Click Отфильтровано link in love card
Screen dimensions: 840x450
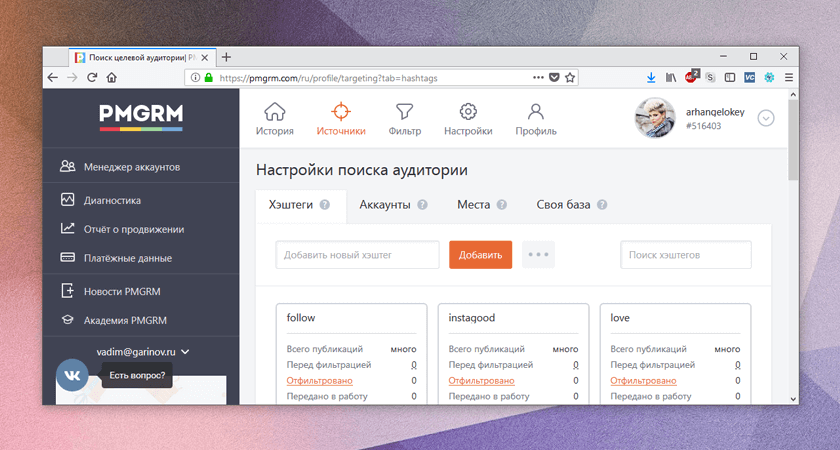[x=643, y=381]
